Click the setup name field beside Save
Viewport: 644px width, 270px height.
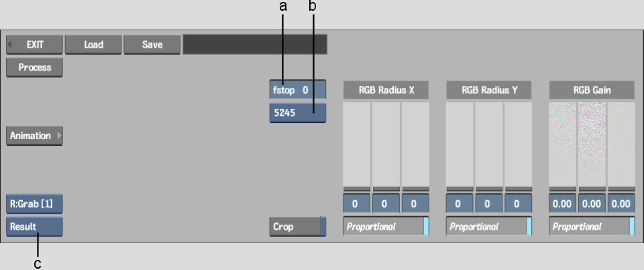[x=255, y=44]
